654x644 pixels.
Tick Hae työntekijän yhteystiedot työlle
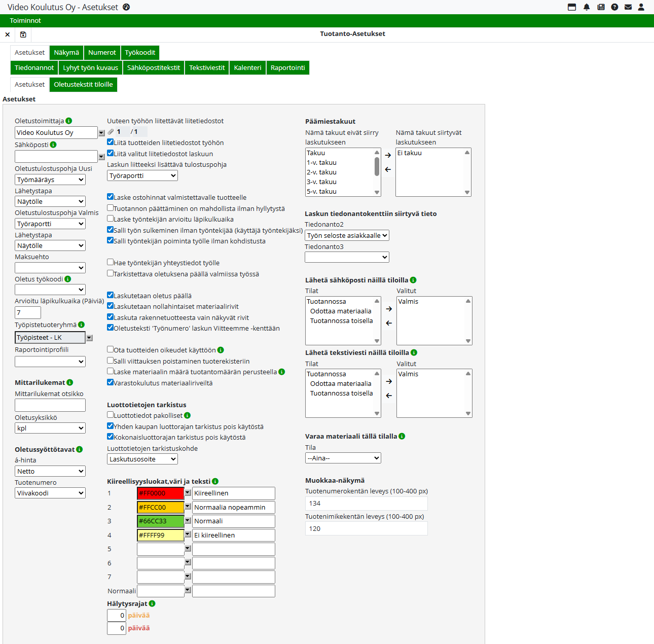point(110,262)
